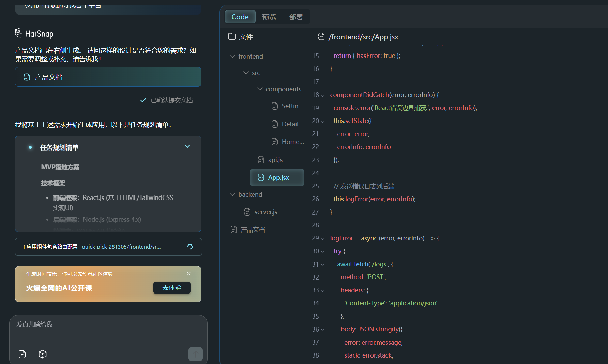The image size is (608, 364).
Task: Close the AI公开课 promotion banner
Action: point(189,274)
